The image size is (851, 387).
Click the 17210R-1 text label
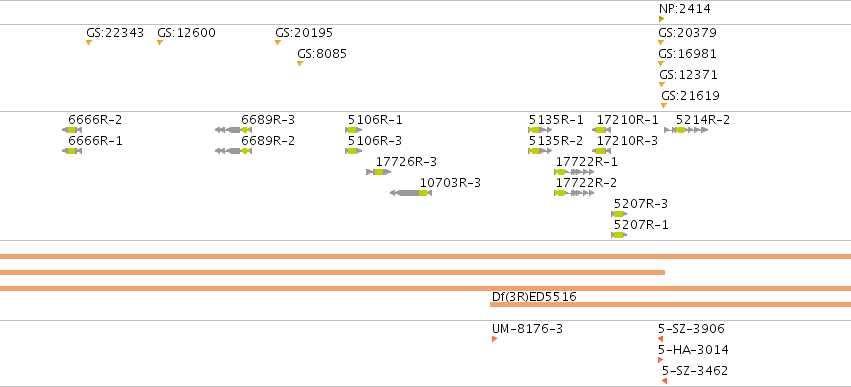click(x=628, y=120)
